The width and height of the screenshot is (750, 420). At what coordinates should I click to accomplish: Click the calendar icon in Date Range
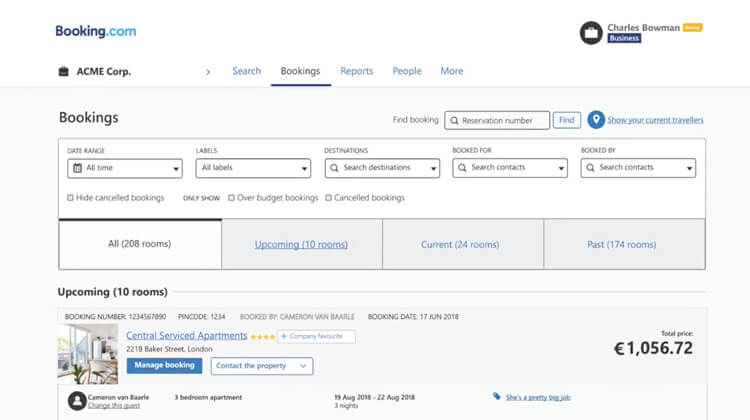pyautogui.click(x=76, y=168)
